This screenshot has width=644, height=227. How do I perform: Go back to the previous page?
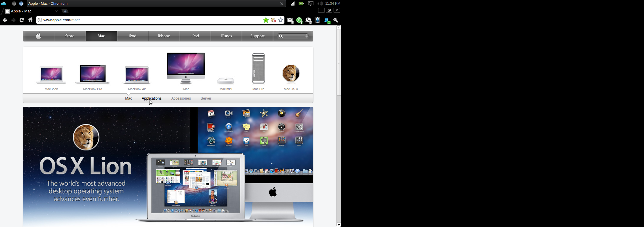5,20
